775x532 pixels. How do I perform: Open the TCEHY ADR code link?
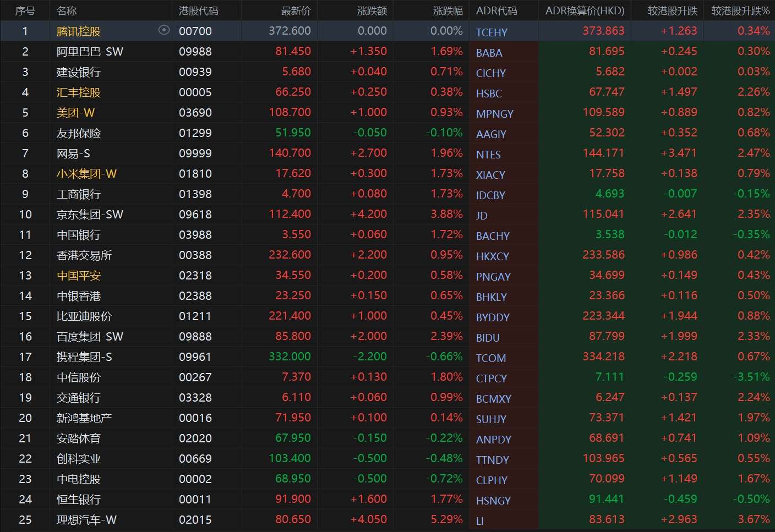click(x=492, y=32)
